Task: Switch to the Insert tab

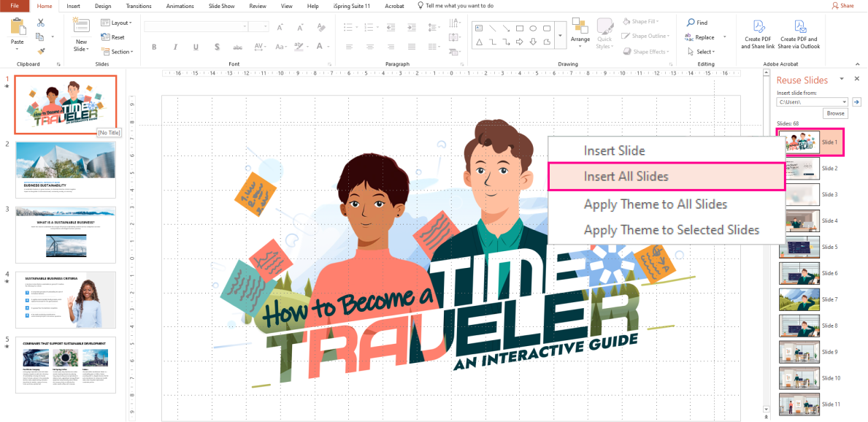Action: [x=73, y=6]
